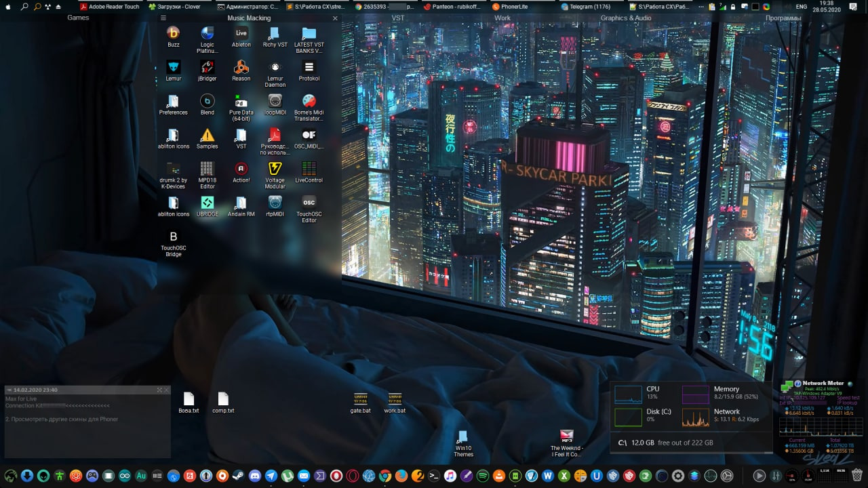
Task: Switch to the Telegram (1176) taskbar window
Action: point(586,7)
